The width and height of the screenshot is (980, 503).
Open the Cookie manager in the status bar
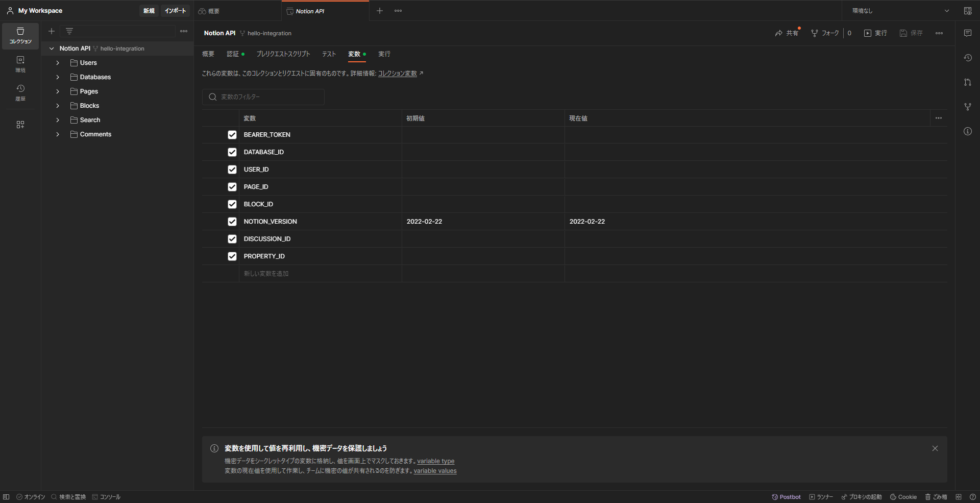click(902, 496)
